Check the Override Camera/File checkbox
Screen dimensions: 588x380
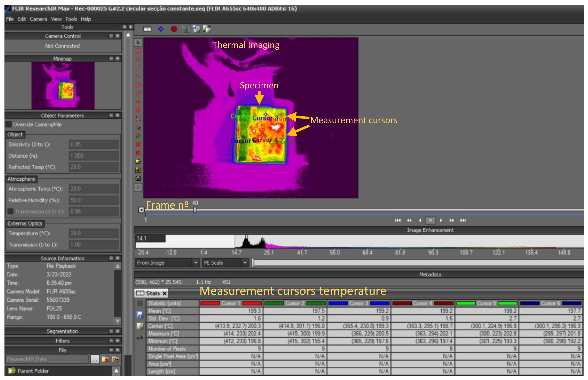(x=9, y=124)
